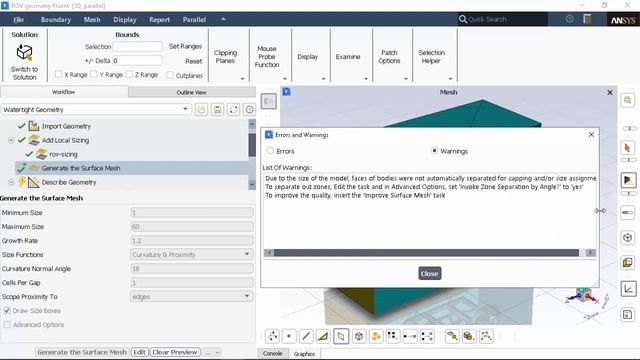
Task: Enable the Cutplanes checkbox
Action: [170, 75]
